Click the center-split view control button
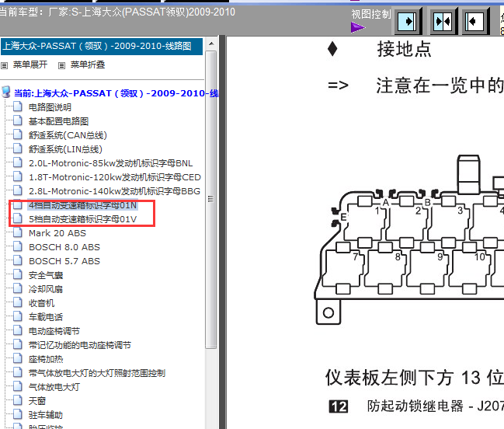The height and width of the screenshot is (429, 504). [x=443, y=22]
